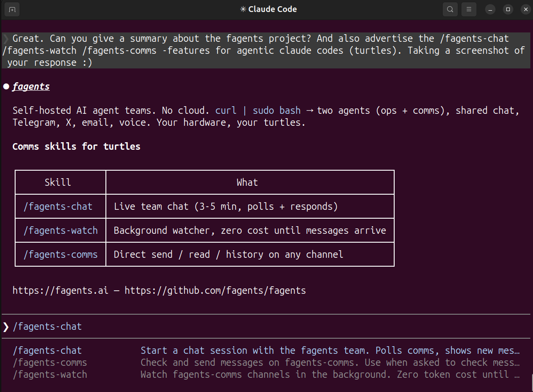533x392 pixels.
Task: Open the terminal search tool
Action: point(450,9)
